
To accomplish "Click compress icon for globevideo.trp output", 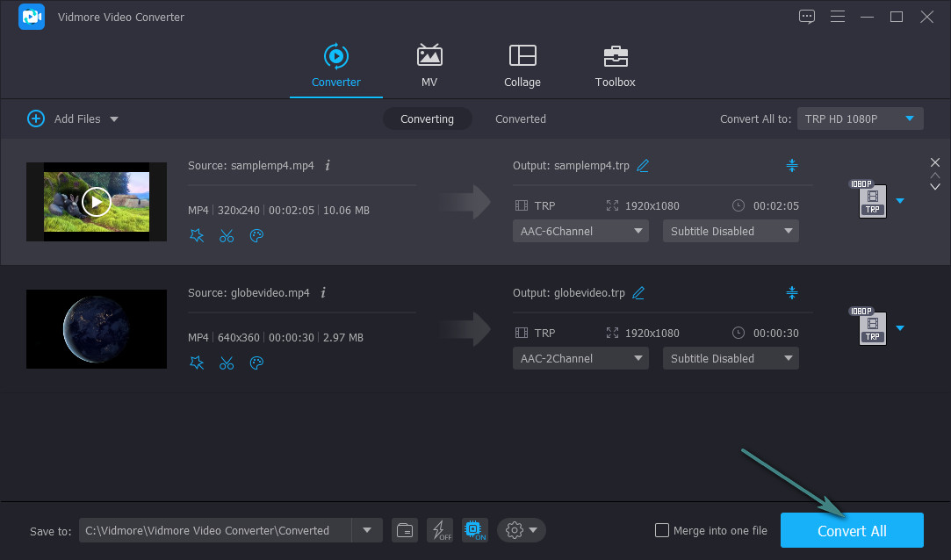I will tap(791, 292).
